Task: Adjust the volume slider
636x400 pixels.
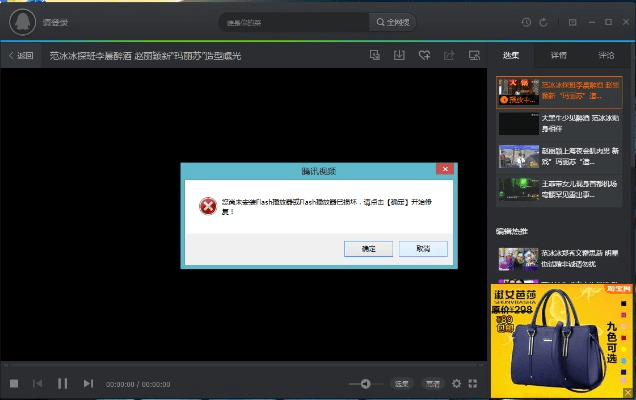Action: [x=365, y=383]
